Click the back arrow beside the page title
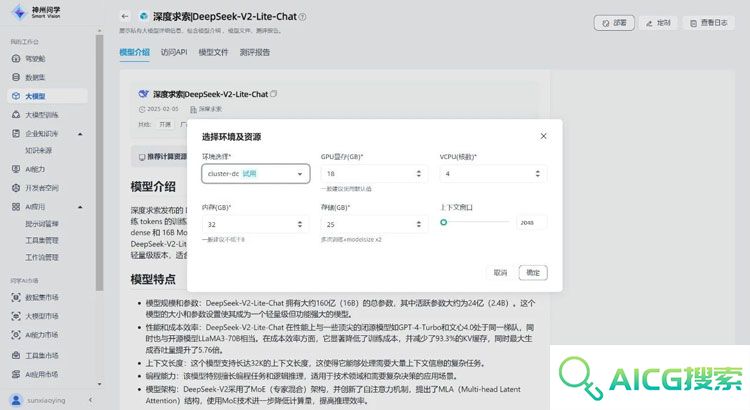 tap(125, 16)
